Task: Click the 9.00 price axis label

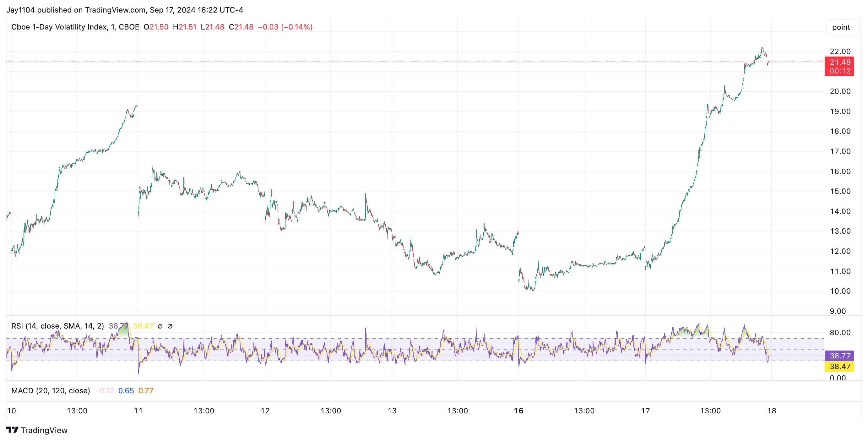Action: 838,311
